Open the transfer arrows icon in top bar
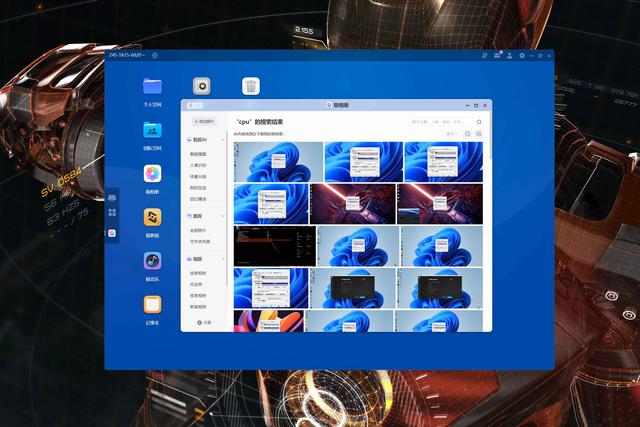The width and height of the screenshot is (640, 427). click(x=484, y=56)
